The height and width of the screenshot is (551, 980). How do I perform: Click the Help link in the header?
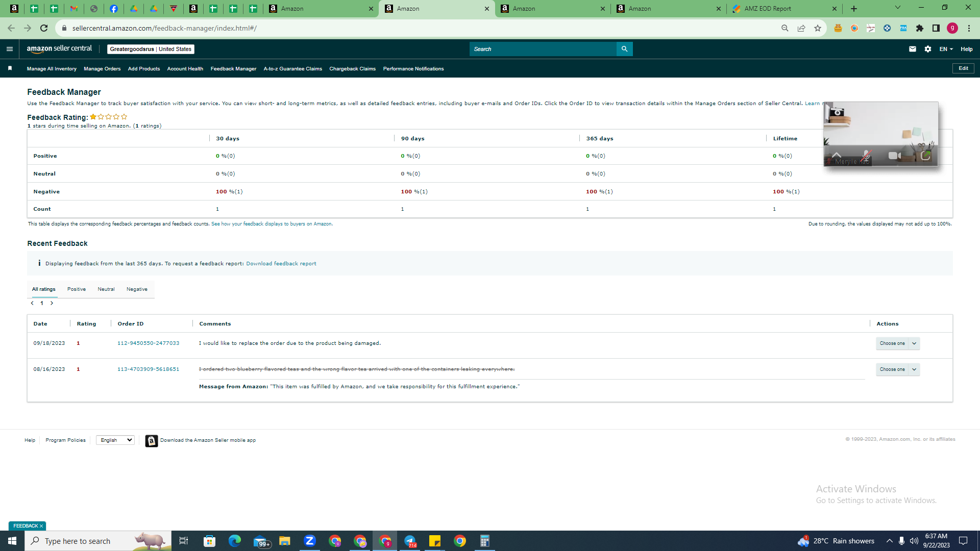(967, 49)
